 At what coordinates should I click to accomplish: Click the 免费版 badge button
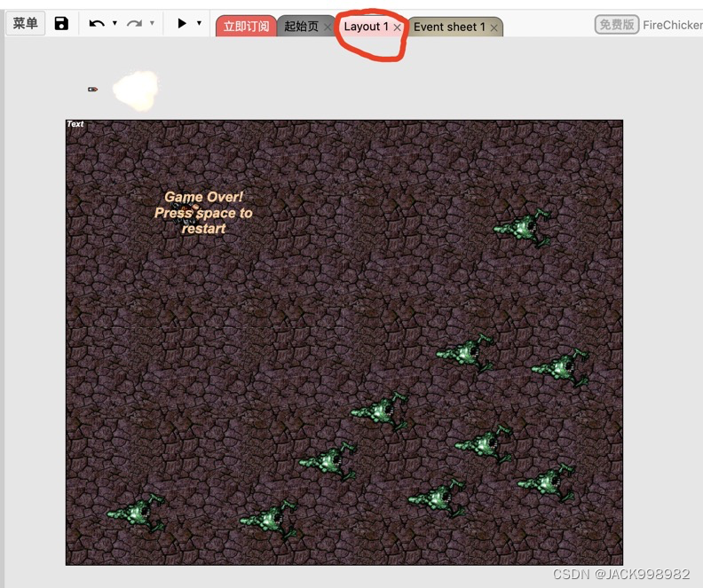pyautogui.click(x=617, y=24)
